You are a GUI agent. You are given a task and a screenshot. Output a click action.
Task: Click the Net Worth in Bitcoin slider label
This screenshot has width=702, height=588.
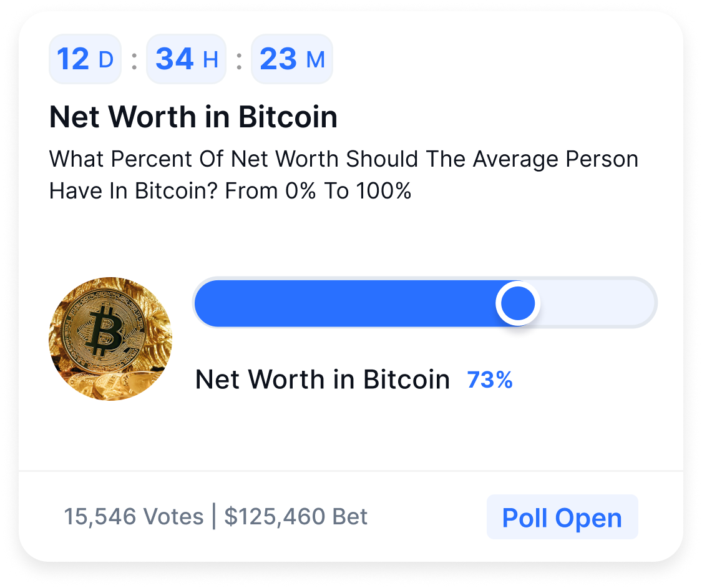(x=323, y=380)
